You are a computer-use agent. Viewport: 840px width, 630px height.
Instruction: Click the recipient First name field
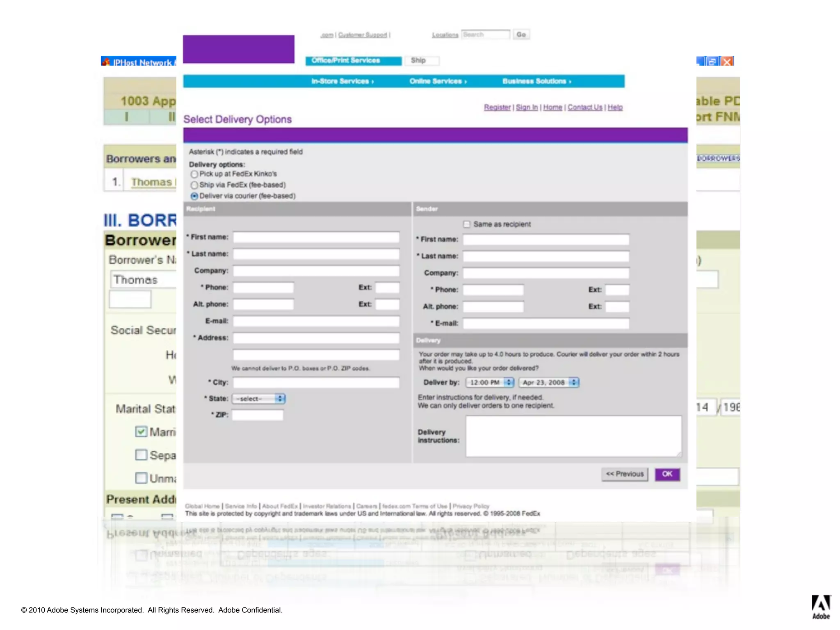point(316,237)
